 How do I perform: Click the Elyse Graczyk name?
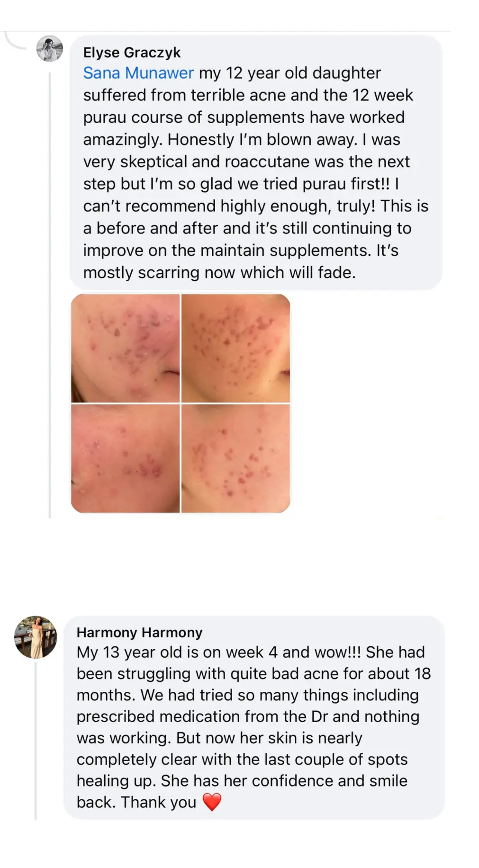click(x=132, y=53)
